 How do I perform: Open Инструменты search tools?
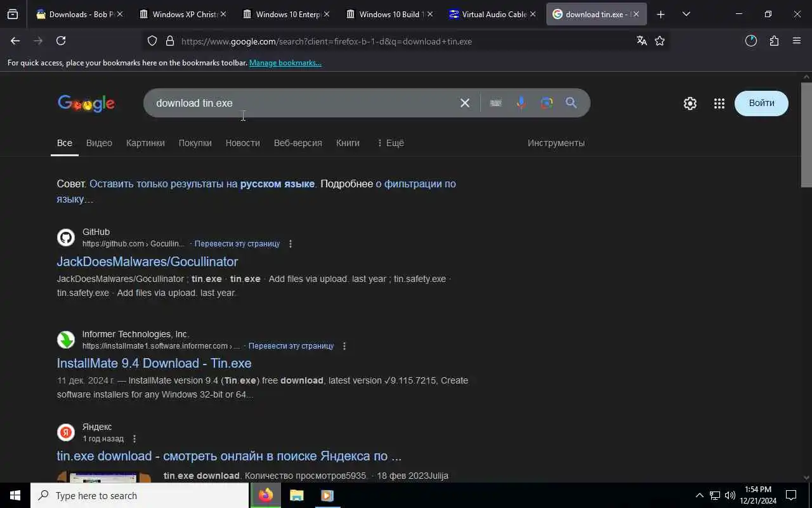pyautogui.click(x=556, y=143)
